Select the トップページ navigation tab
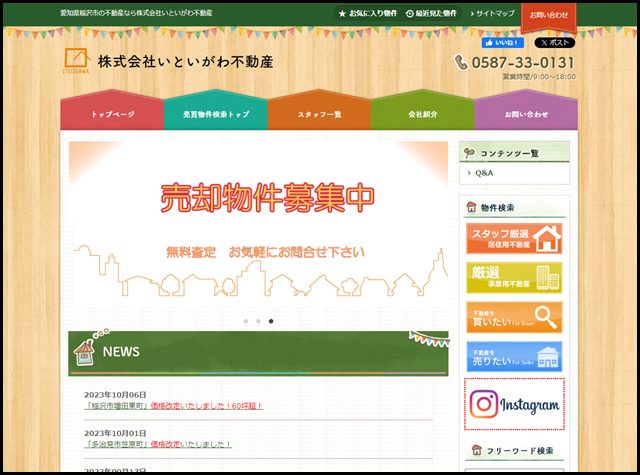 pos(112,111)
